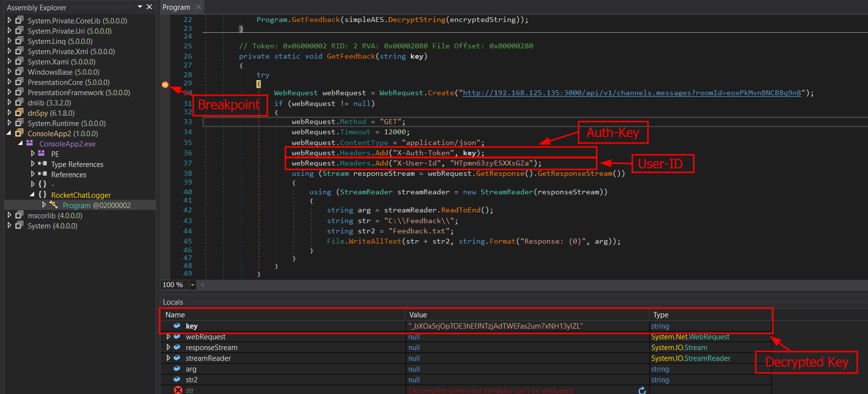Viewport: 868px width, 394px height.
Task: Click the References node icon
Action: coord(42,174)
